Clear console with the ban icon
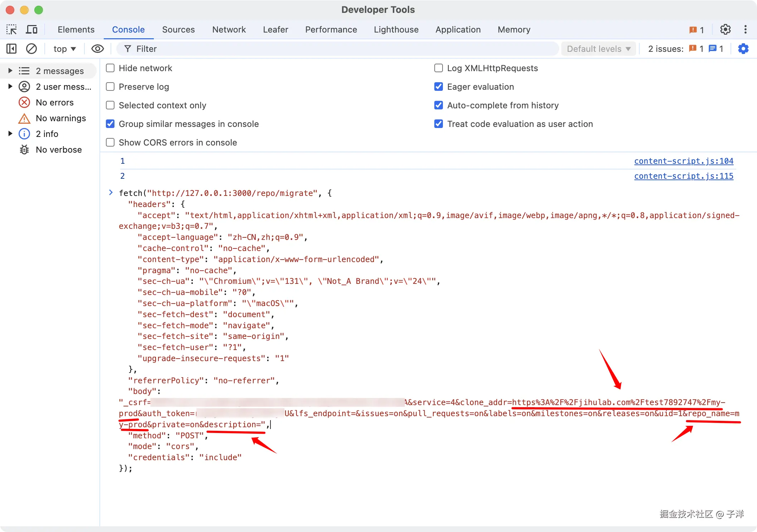 coord(31,49)
